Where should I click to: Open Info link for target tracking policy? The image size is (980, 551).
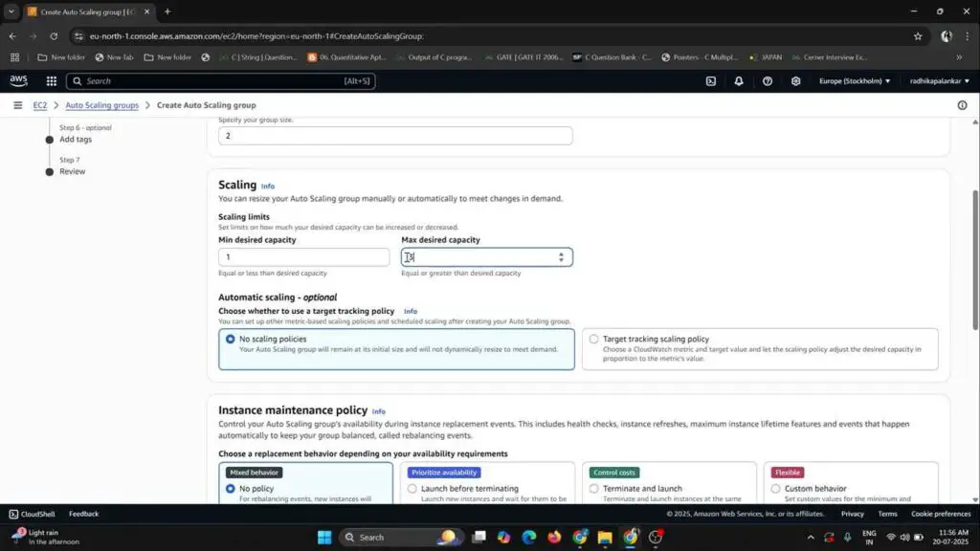(410, 311)
